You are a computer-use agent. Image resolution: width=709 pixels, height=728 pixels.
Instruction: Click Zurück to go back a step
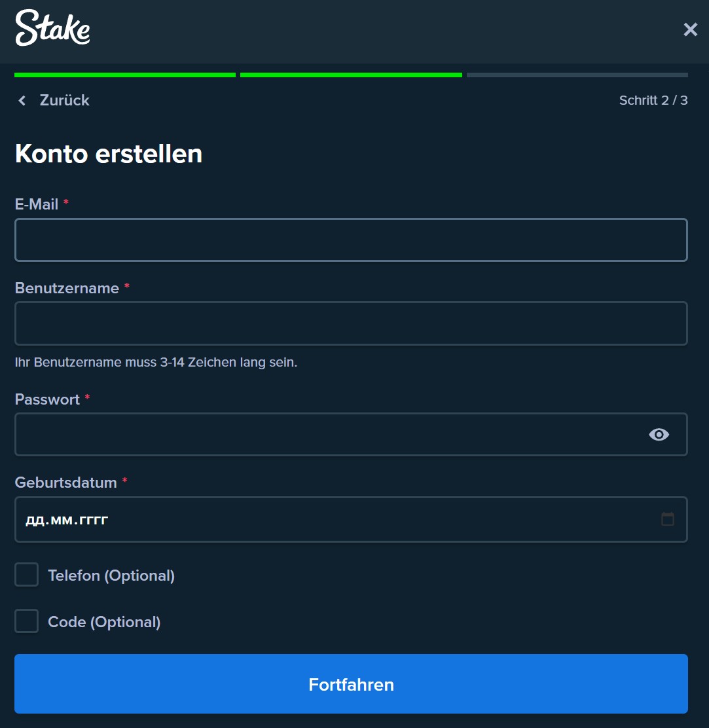point(65,100)
